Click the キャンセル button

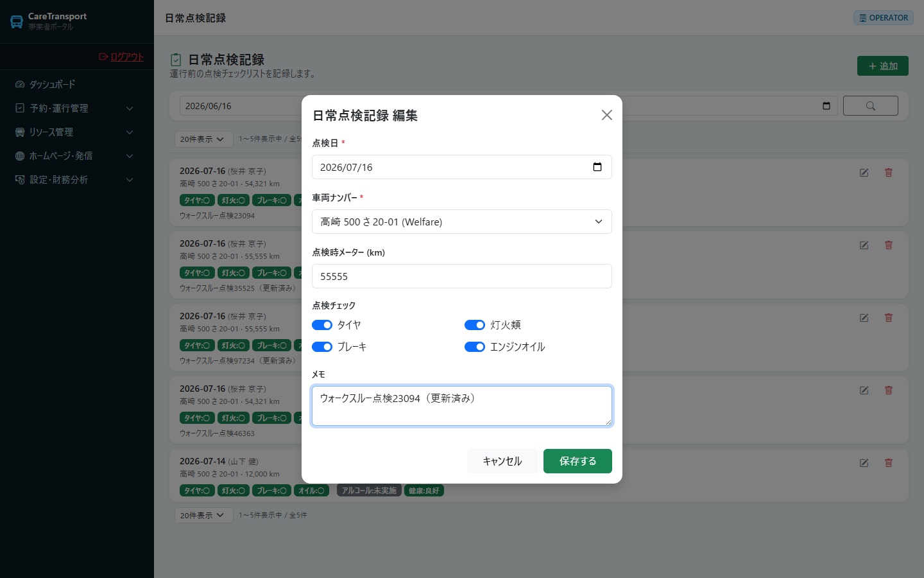pyautogui.click(x=502, y=461)
